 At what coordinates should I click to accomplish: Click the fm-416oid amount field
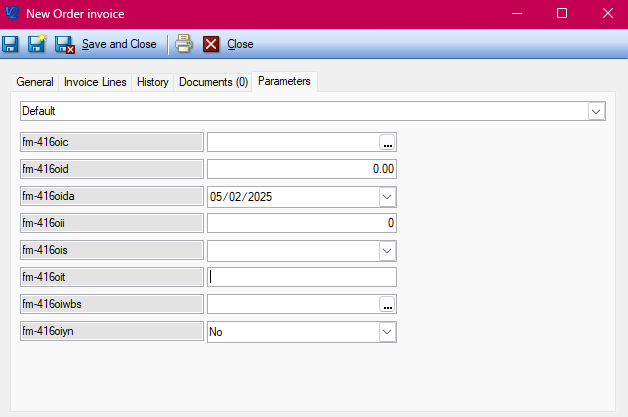click(x=301, y=169)
